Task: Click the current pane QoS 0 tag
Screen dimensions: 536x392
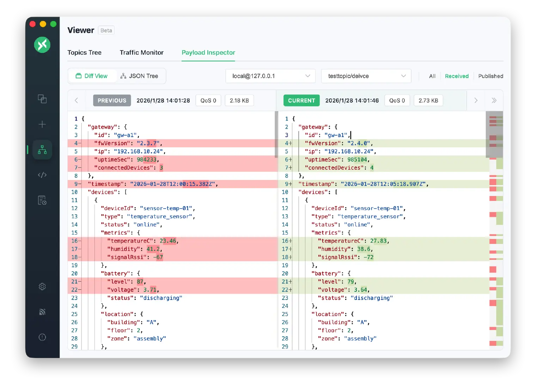Action: (397, 100)
